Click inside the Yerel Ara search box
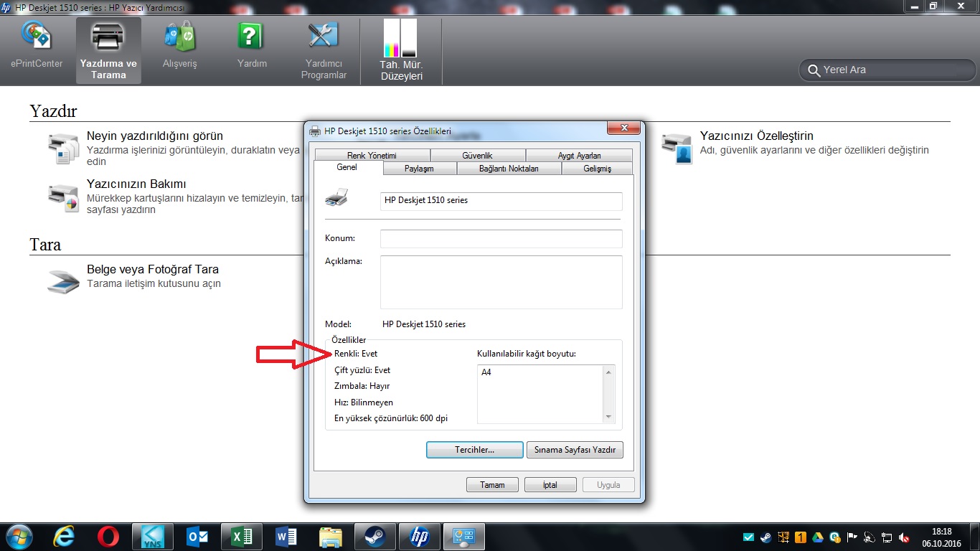Viewport: 980px width, 551px height. pyautogui.click(x=888, y=70)
